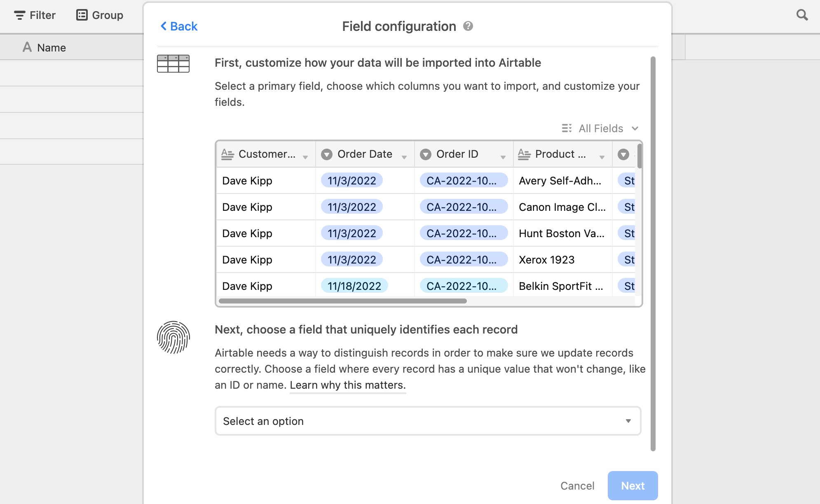Click the search magnifier icon
The height and width of the screenshot is (504, 820).
click(x=802, y=15)
